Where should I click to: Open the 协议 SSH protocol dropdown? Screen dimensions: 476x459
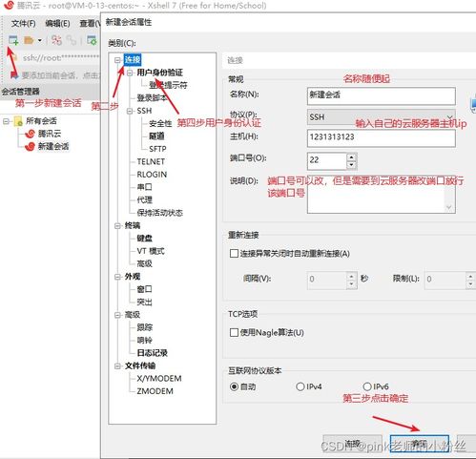click(x=382, y=117)
